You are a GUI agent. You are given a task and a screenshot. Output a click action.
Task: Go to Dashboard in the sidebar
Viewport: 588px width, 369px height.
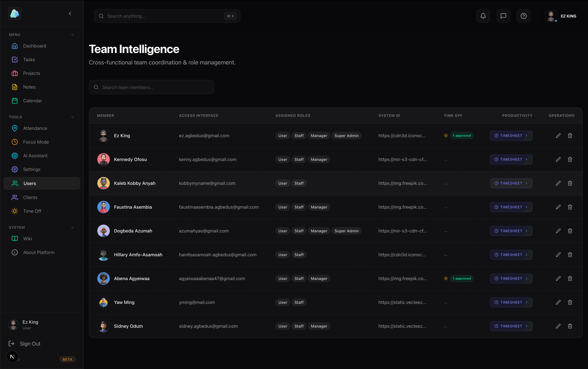pyautogui.click(x=42, y=46)
